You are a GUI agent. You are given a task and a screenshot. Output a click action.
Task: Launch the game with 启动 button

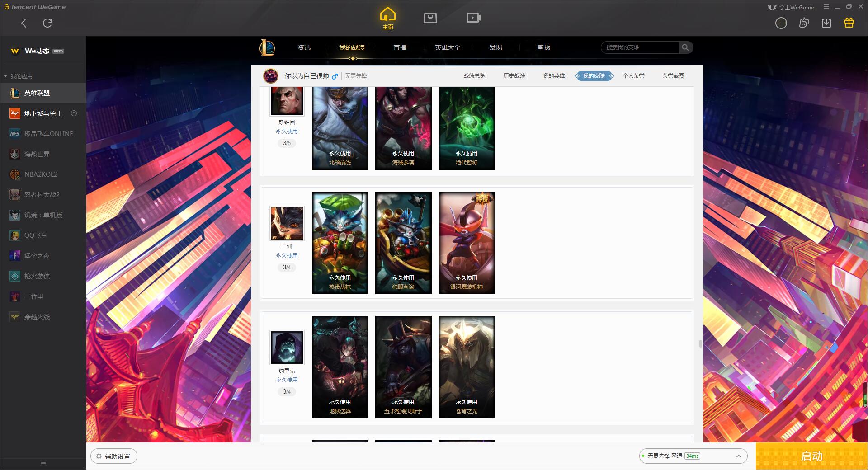pos(812,456)
